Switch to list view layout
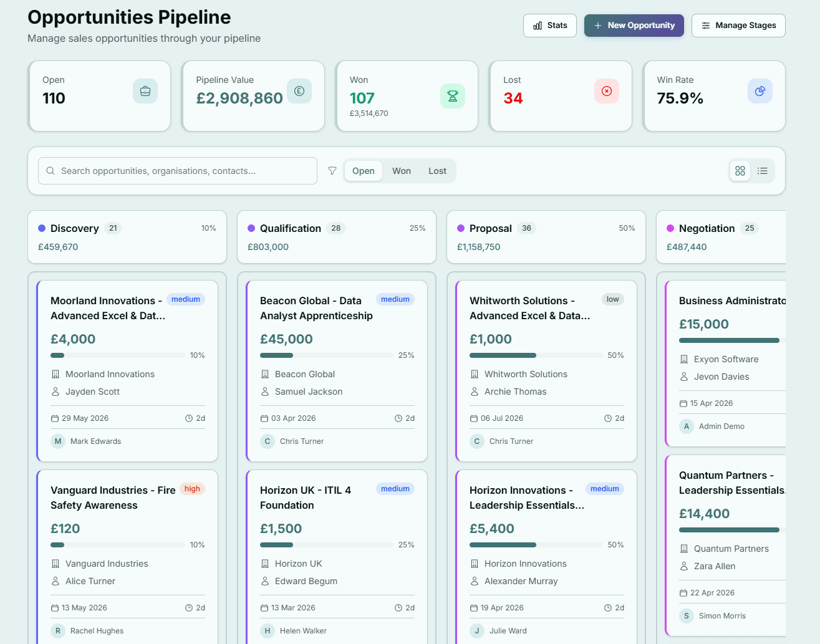 coord(763,170)
